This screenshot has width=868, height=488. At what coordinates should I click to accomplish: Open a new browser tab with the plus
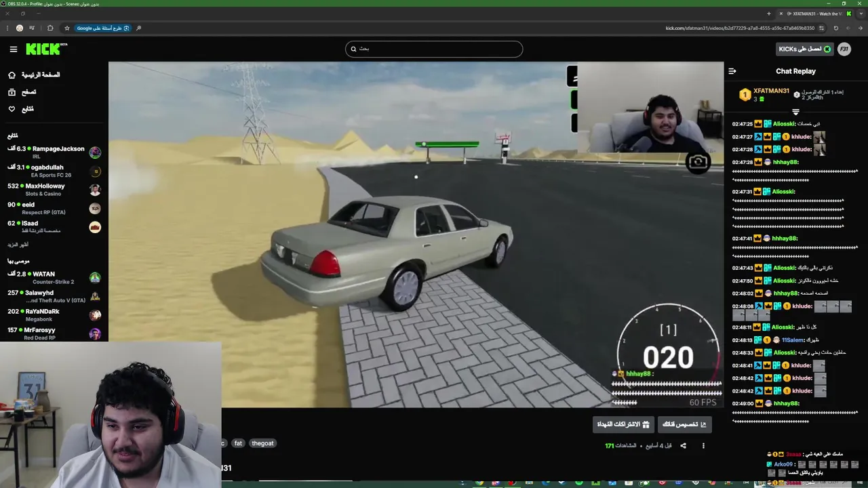pos(768,14)
